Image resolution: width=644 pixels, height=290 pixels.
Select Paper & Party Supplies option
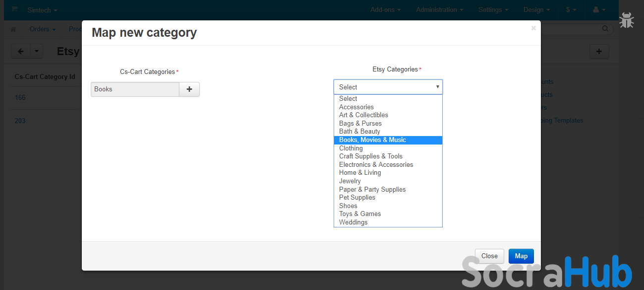(x=388, y=189)
